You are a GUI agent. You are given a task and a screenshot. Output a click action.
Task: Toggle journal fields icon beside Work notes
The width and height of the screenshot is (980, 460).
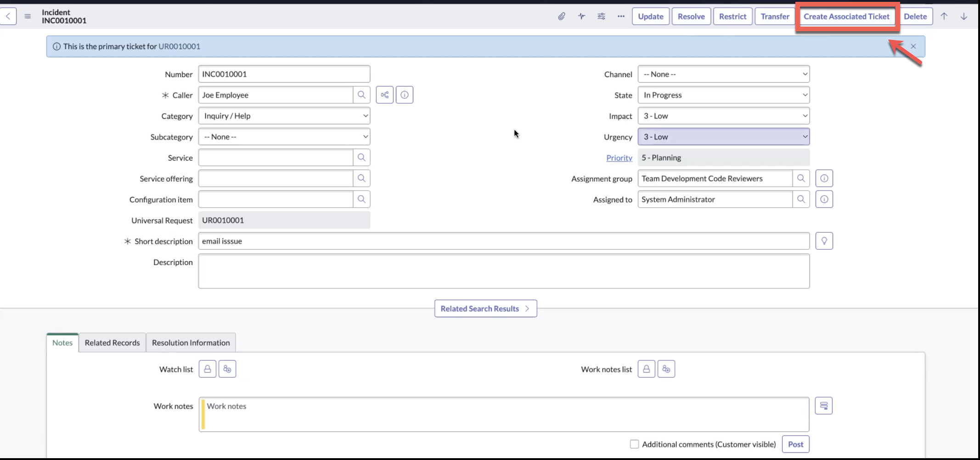pyautogui.click(x=824, y=406)
